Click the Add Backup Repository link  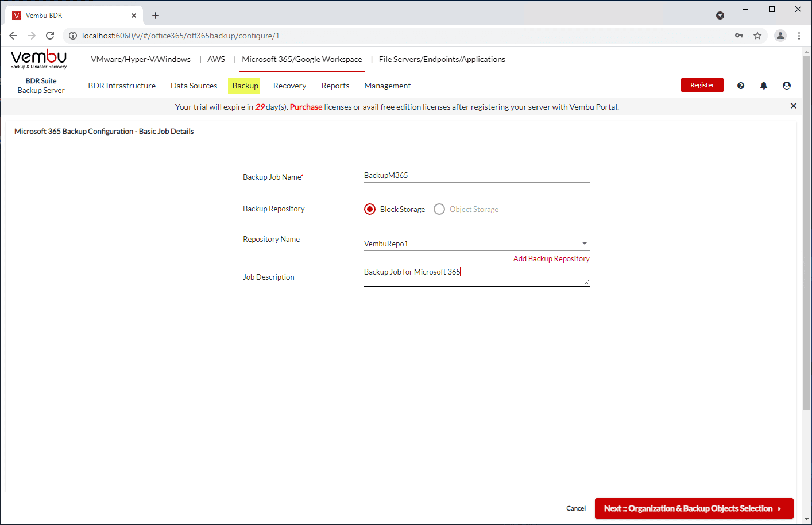pos(551,258)
